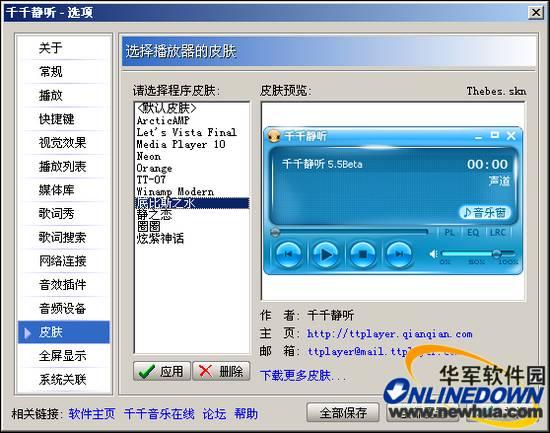
Task: Click the preview player's mini-mode square icon
Action: (495, 135)
